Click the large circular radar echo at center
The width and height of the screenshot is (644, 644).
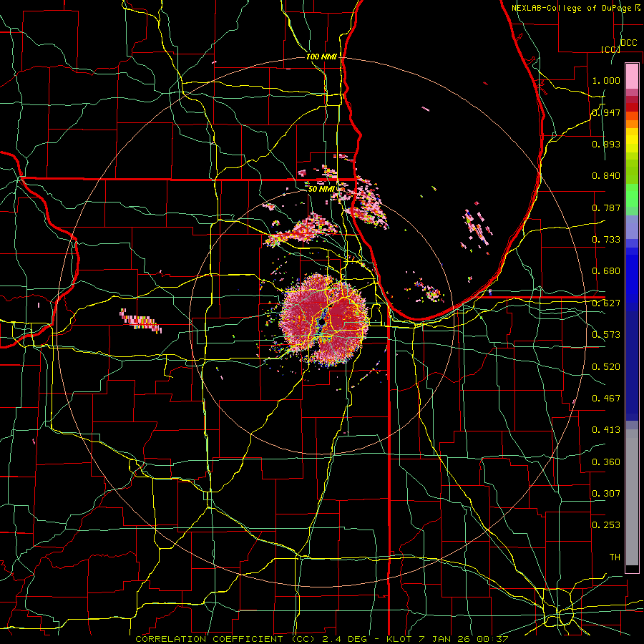(324, 320)
